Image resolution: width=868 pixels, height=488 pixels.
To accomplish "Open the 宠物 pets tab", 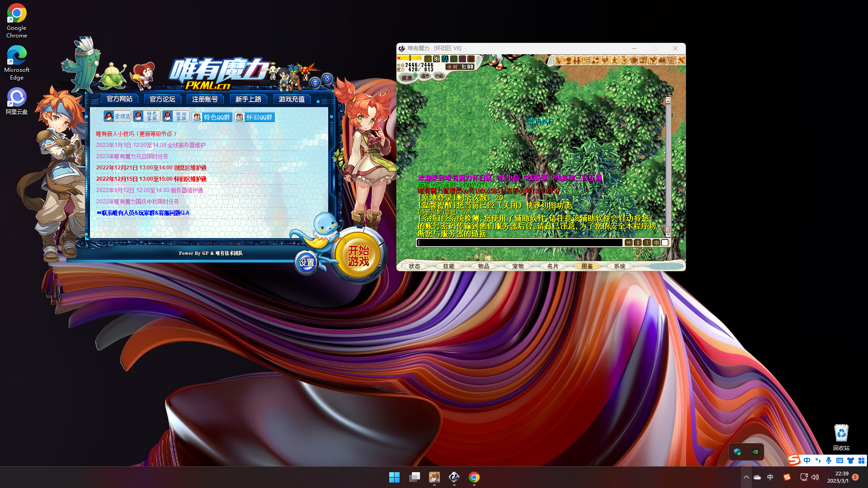I will coord(518,266).
